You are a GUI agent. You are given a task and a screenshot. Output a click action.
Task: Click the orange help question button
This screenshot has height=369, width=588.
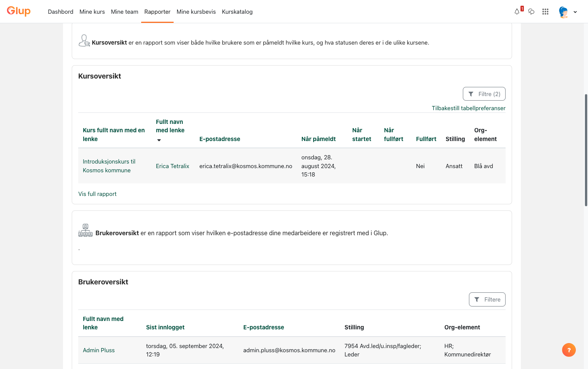tap(569, 350)
